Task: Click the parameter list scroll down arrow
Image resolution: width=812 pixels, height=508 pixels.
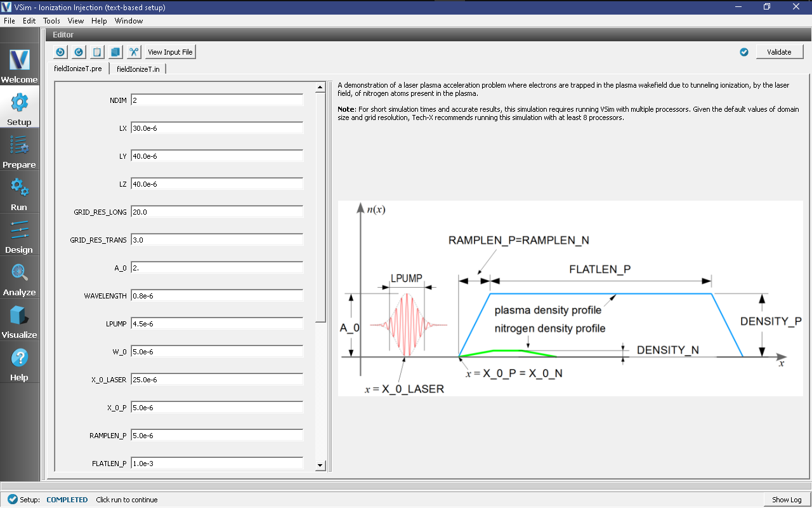Action: point(320,465)
